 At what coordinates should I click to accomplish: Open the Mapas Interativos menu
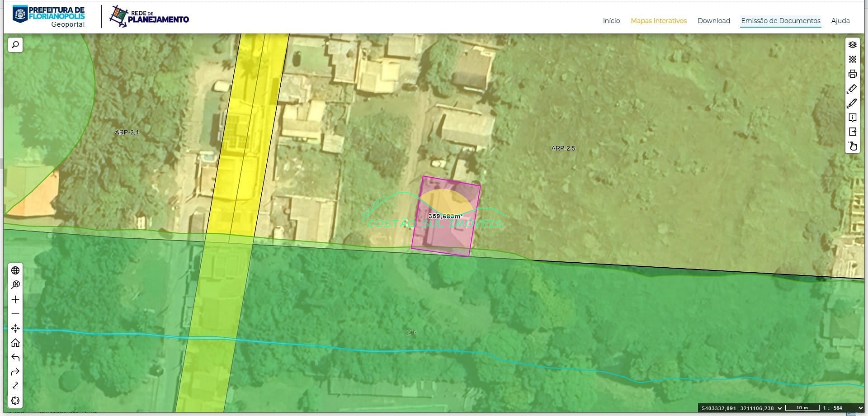pyautogui.click(x=658, y=21)
